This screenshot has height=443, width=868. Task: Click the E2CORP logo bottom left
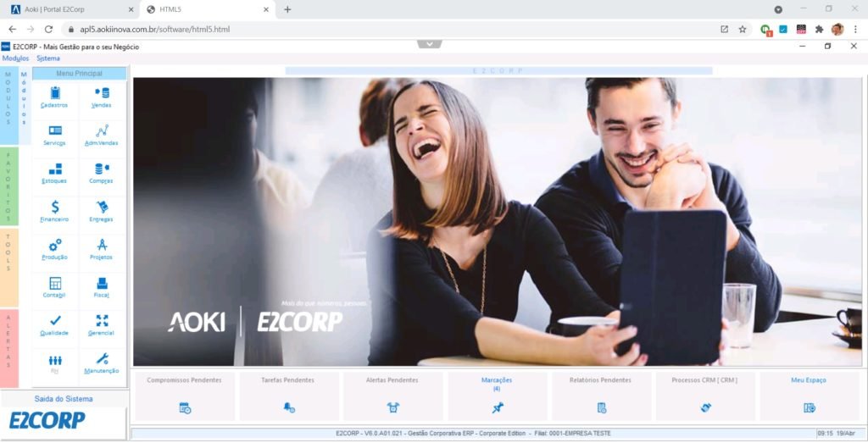(x=47, y=420)
